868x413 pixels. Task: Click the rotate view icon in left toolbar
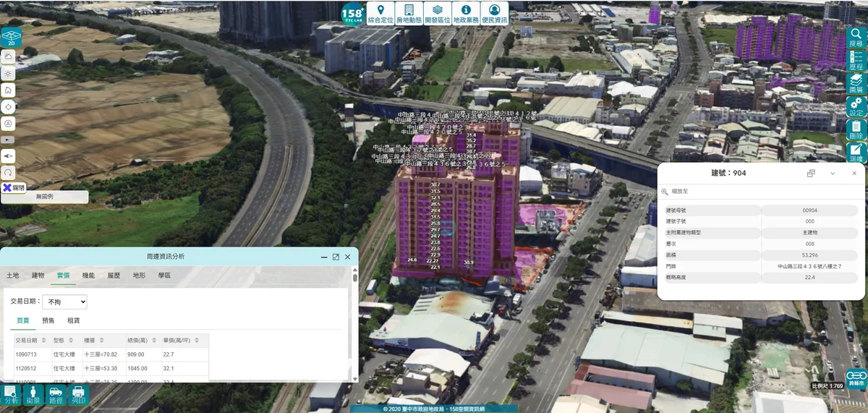[x=8, y=173]
